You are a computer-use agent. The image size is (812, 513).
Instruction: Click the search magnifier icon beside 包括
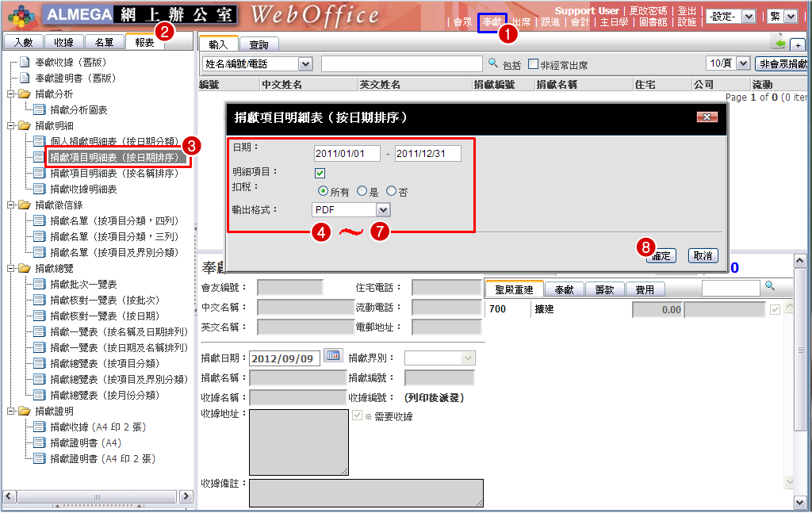coord(493,63)
